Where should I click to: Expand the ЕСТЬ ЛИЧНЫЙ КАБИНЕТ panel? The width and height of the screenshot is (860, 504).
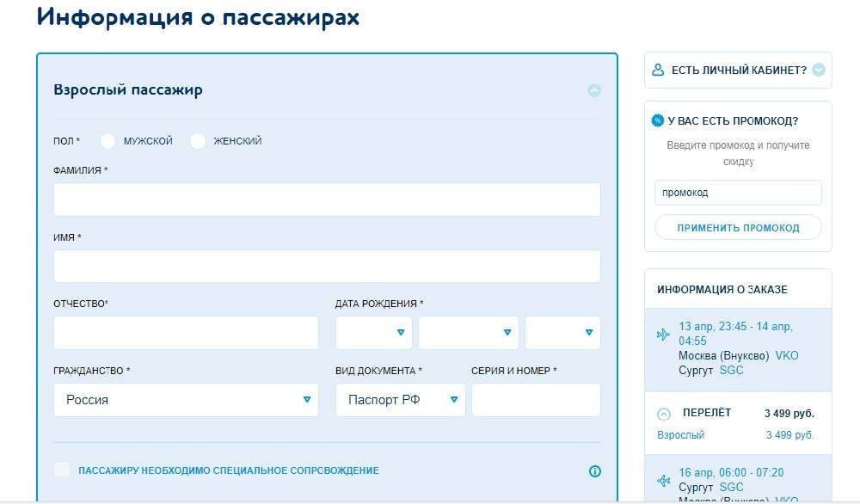pos(818,70)
